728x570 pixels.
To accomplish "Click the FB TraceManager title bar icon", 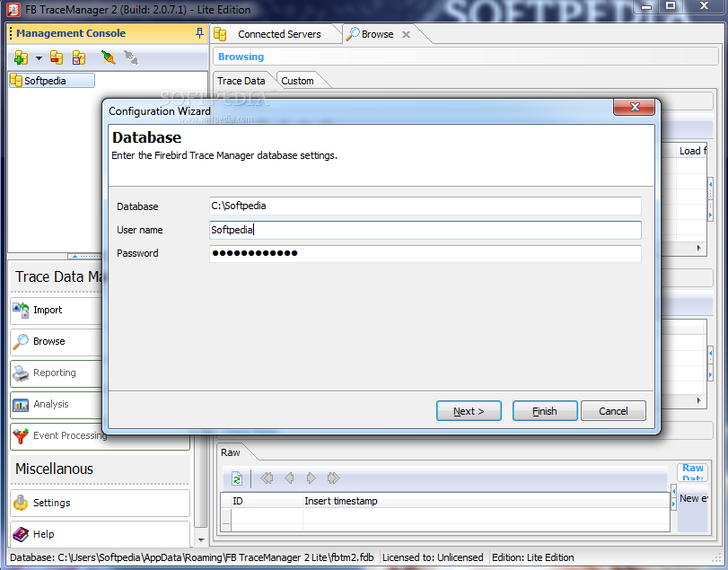I will coord(13,10).
